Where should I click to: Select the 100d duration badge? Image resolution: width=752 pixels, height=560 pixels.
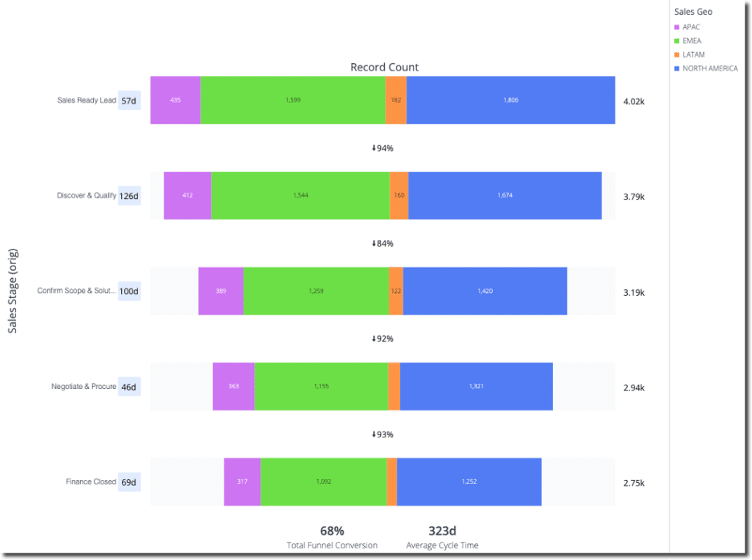[129, 291]
